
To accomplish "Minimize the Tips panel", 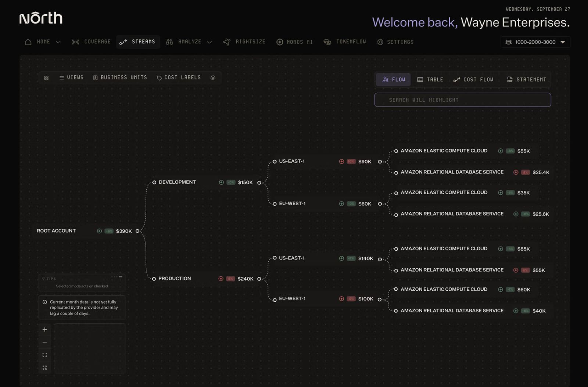I will (x=121, y=277).
